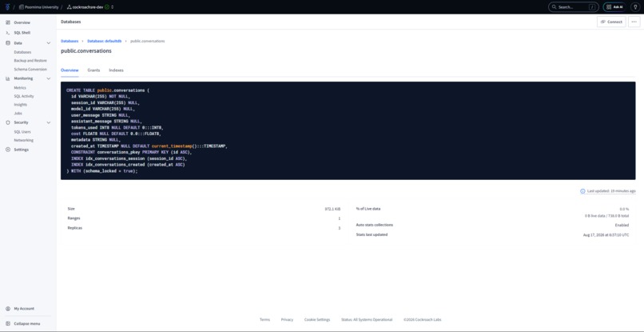Click the Poornima University organization link

[x=38, y=7]
